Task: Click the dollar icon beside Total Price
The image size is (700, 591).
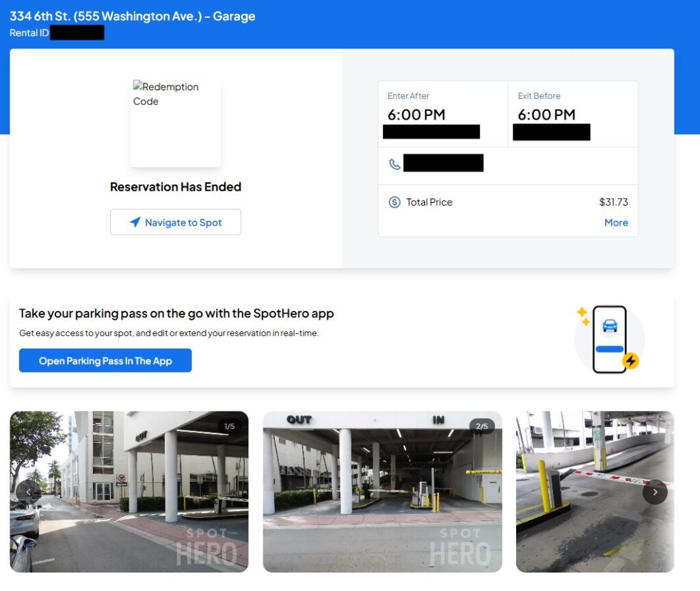Action: tap(394, 202)
